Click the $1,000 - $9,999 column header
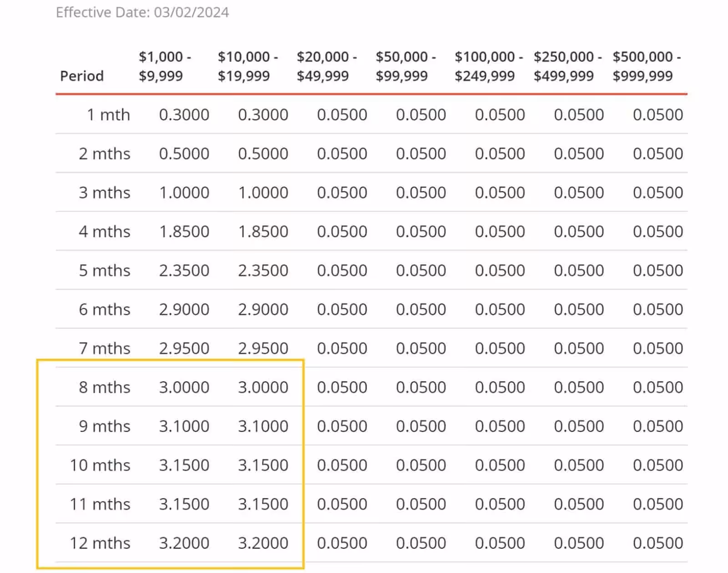The image size is (728, 573). [165, 66]
